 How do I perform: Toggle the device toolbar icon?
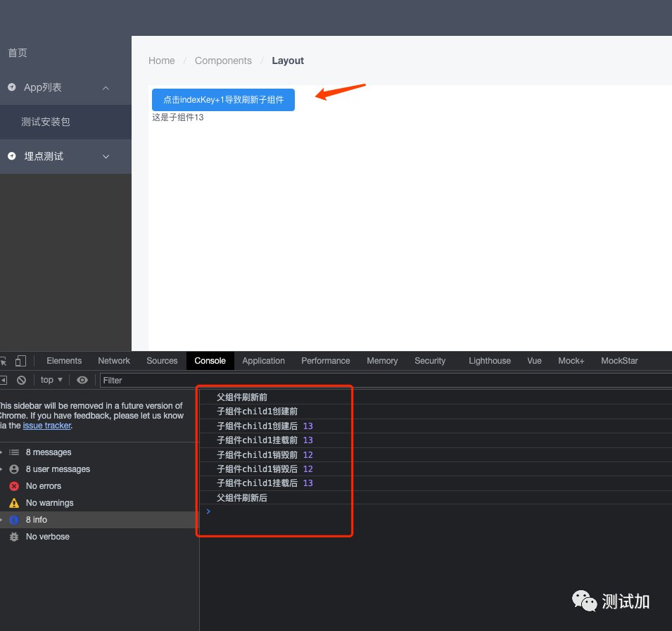pyautogui.click(x=20, y=361)
